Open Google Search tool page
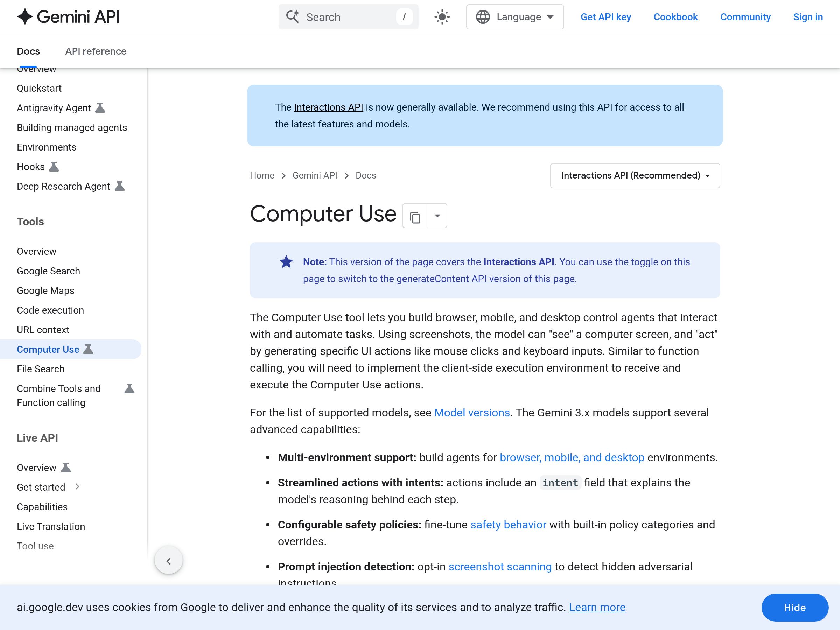Image resolution: width=840 pixels, height=630 pixels. click(48, 271)
